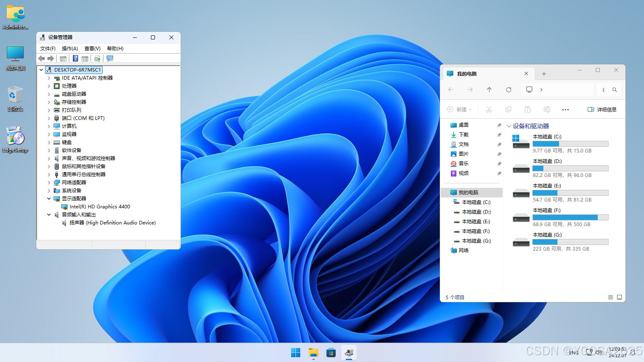Click the address bar chevron after the monitor
Image resolution: width=644 pixels, height=362 pixels.
[x=541, y=90]
